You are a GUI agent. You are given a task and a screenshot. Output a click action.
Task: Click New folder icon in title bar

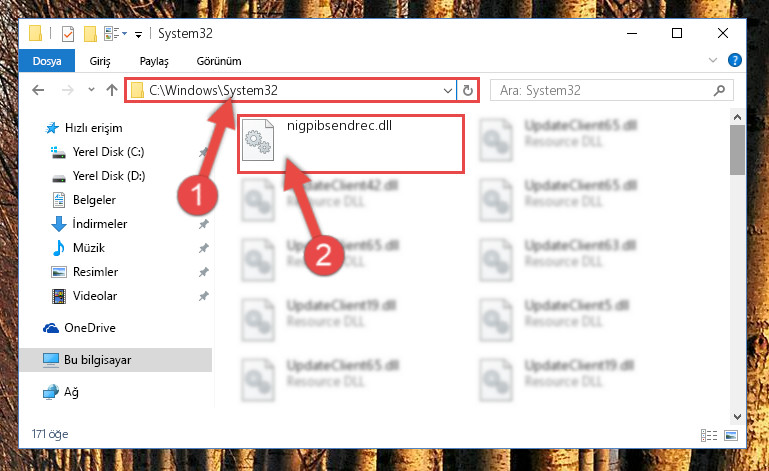click(x=90, y=34)
